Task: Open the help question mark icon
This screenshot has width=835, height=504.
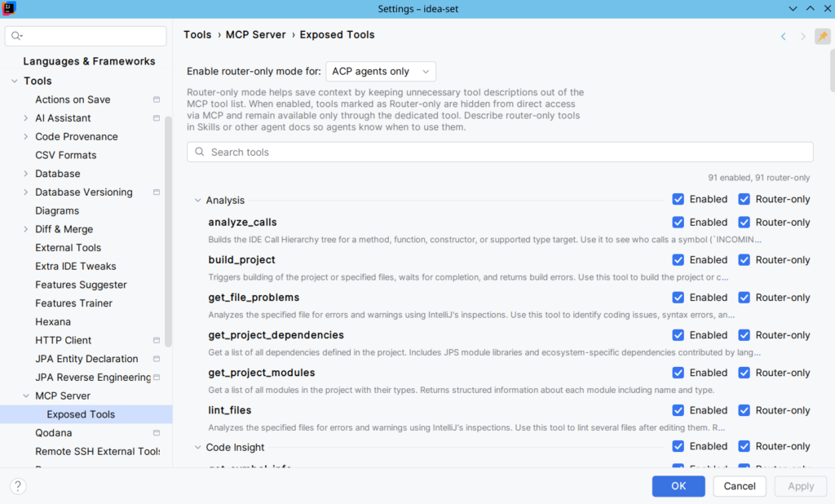Action: click(18, 486)
